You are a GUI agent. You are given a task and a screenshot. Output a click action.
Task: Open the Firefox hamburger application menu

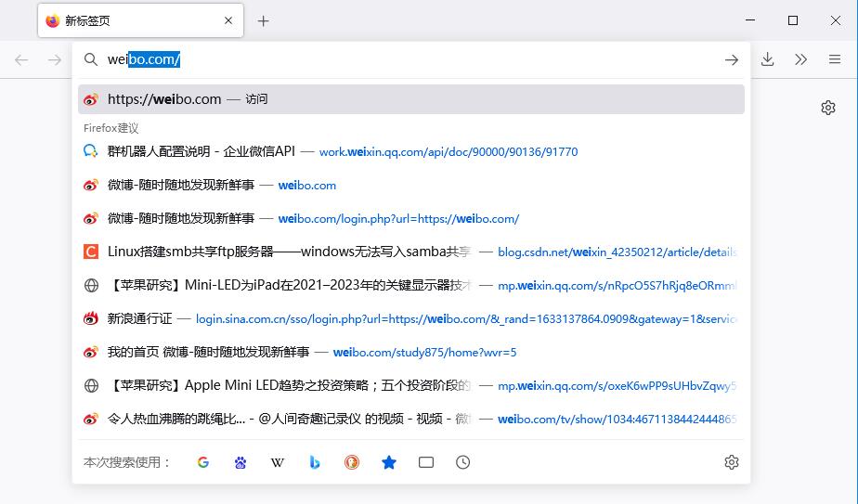(x=835, y=59)
